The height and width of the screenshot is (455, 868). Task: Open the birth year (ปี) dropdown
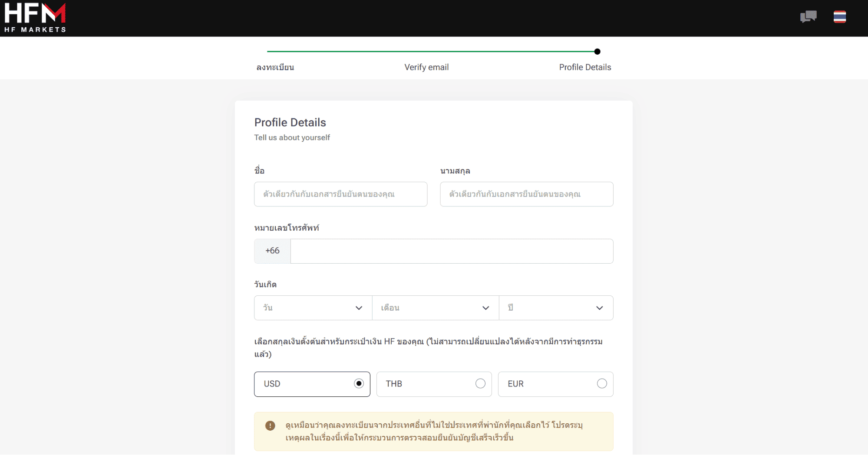556,308
